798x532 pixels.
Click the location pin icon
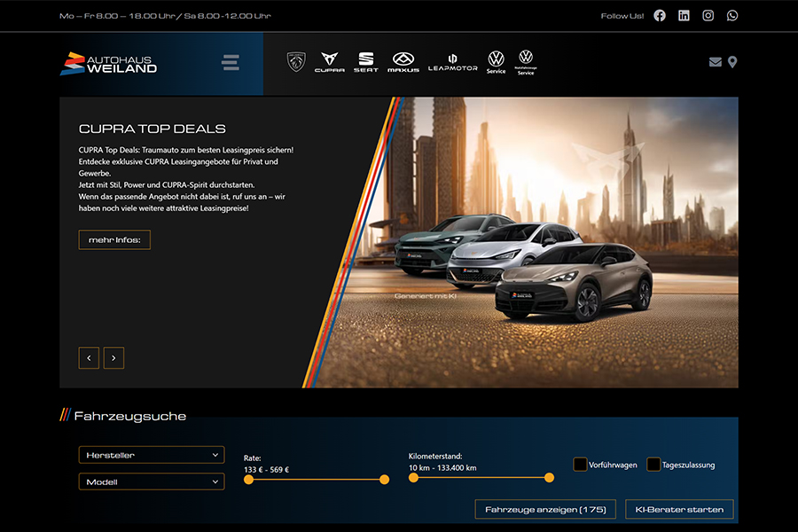point(732,62)
